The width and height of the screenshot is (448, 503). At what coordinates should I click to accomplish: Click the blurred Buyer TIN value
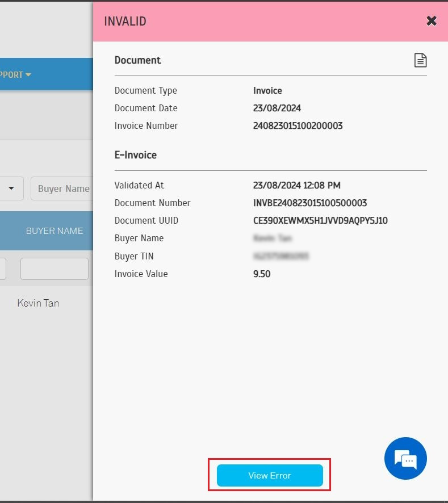point(280,256)
